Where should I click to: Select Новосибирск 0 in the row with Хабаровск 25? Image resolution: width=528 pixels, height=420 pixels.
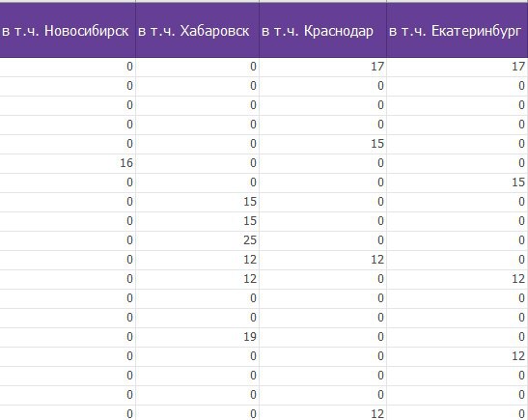click(x=68, y=240)
